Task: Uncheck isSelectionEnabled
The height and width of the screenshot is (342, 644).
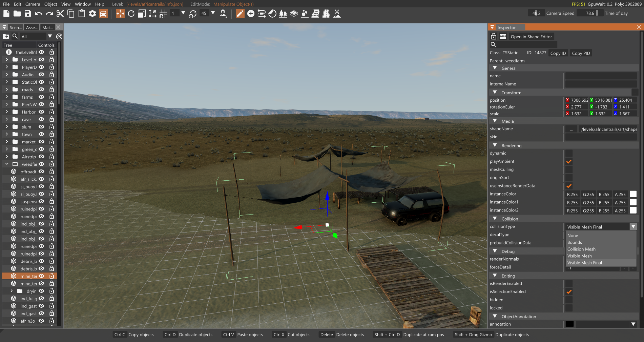Action: pyautogui.click(x=569, y=291)
